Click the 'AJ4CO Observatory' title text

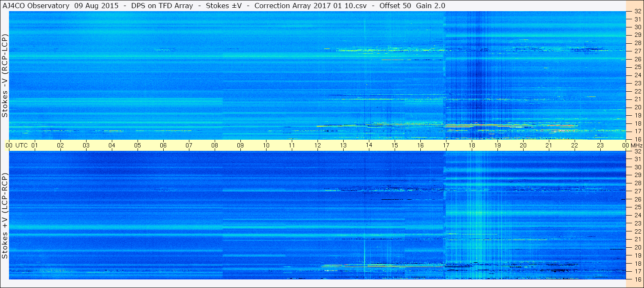(36, 6)
